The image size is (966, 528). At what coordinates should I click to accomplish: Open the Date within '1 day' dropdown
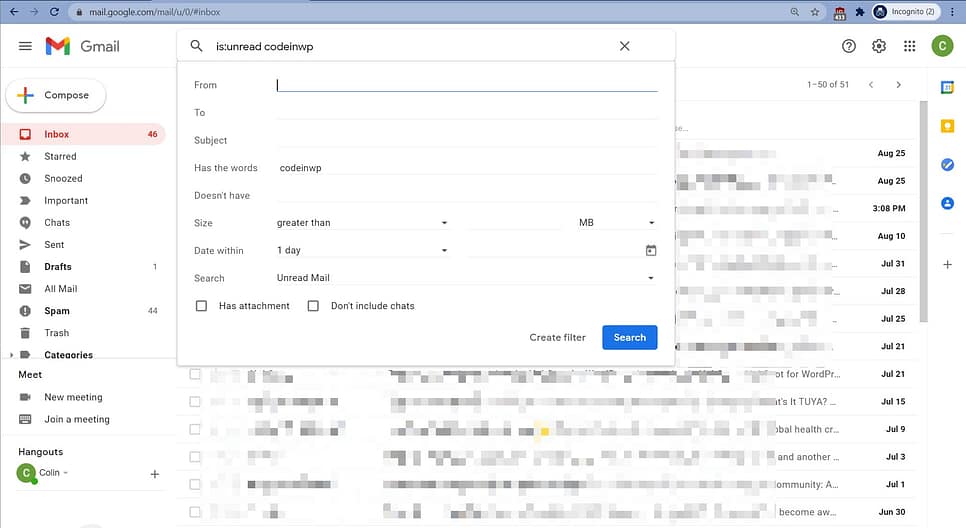click(362, 250)
